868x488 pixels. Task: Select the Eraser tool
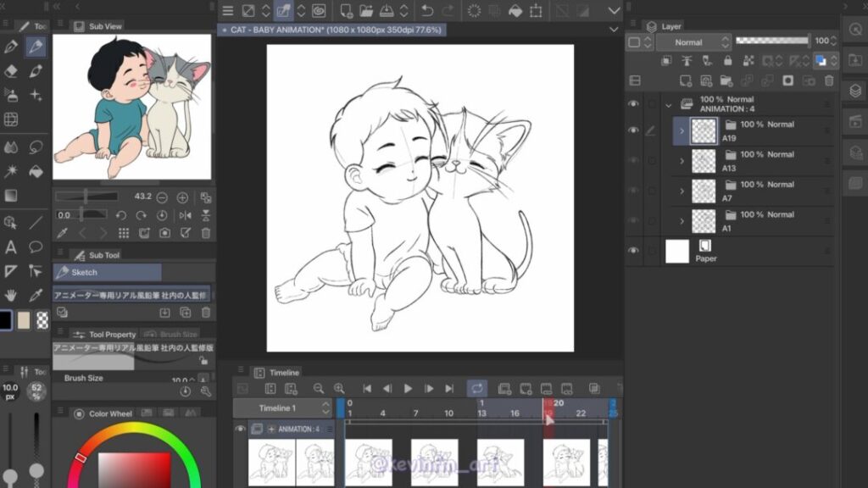[11, 71]
